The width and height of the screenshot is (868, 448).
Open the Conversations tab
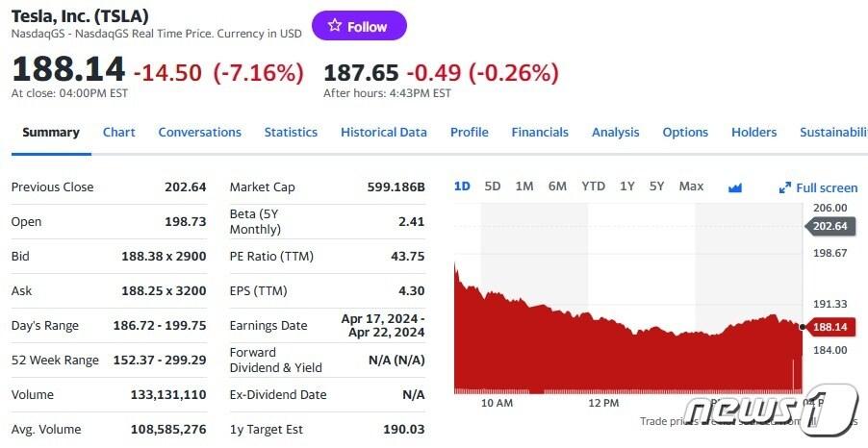coord(199,133)
